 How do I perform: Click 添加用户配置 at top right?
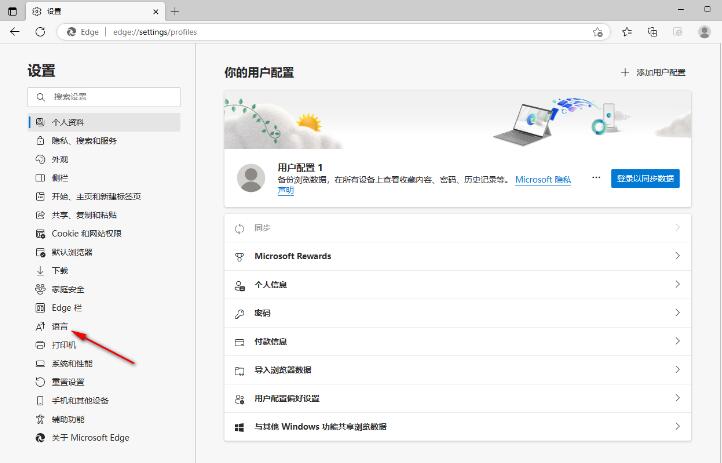[653, 72]
